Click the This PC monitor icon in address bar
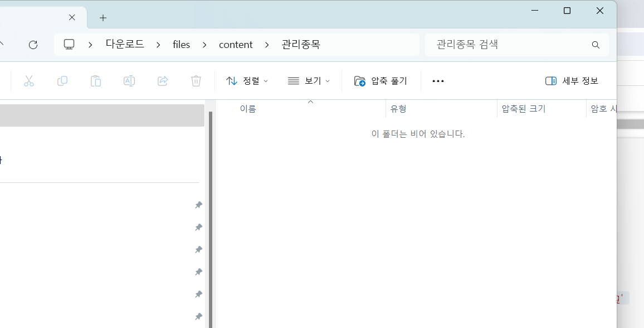 [69, 45]
